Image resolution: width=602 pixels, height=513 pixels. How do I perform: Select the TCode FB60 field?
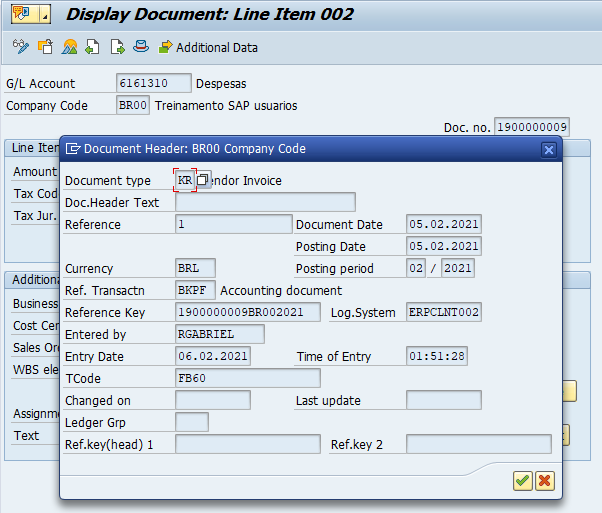point(248,378)
